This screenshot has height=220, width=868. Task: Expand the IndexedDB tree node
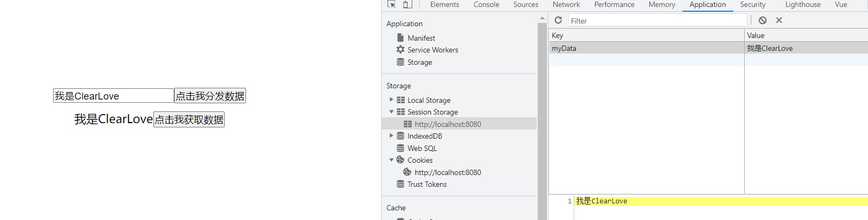click(x=391, y=136)
